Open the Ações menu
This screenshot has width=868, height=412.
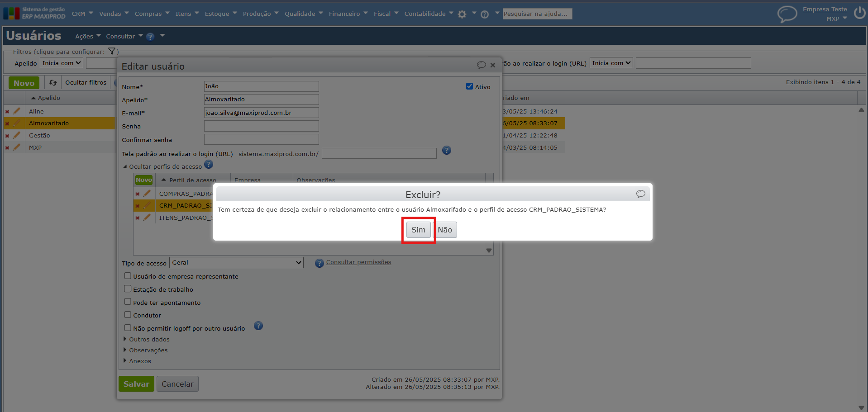coord(88,37)
